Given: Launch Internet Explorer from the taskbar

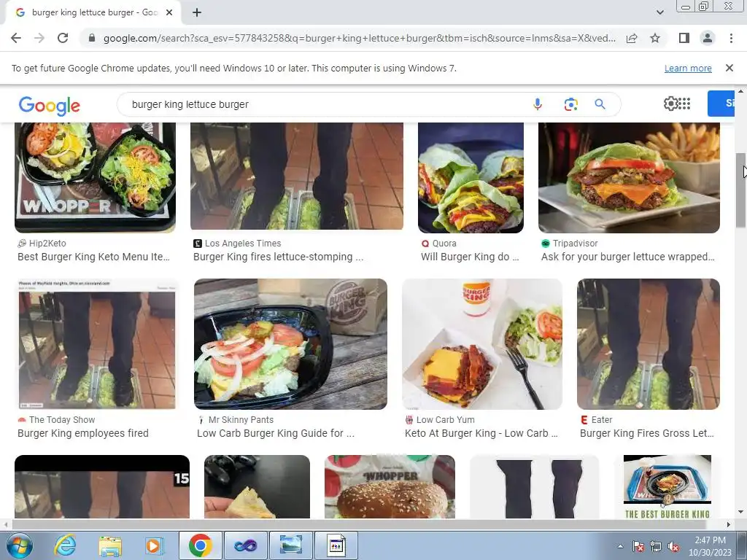Looking at the screenshot, I should pos(64,545).
